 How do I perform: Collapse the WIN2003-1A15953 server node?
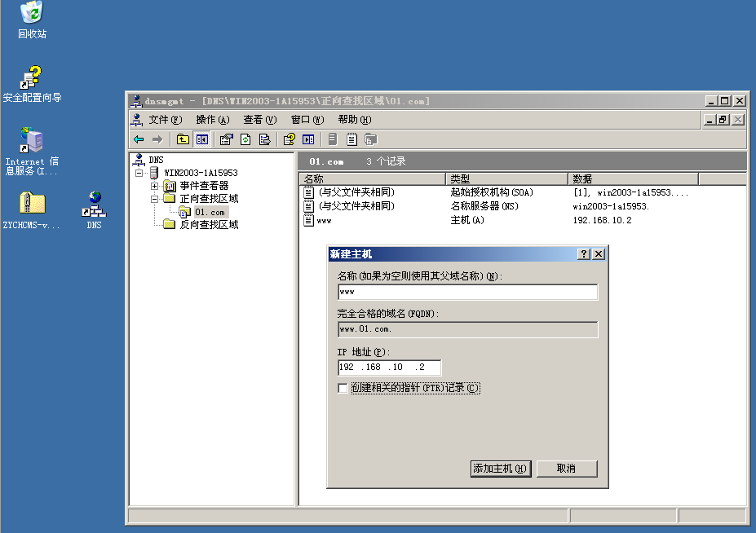tap(139, 173)
